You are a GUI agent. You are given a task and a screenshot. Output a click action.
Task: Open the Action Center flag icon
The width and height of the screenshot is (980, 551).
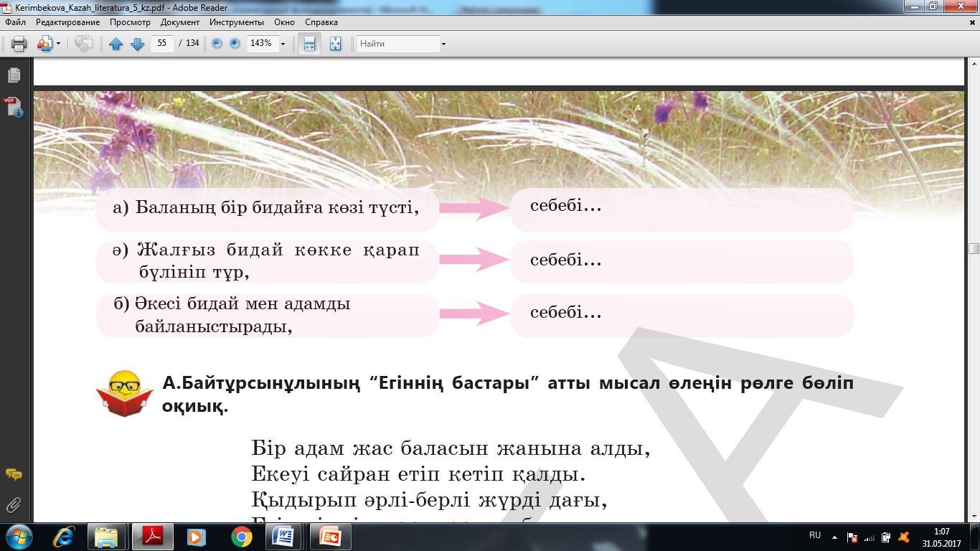(852, 537)
